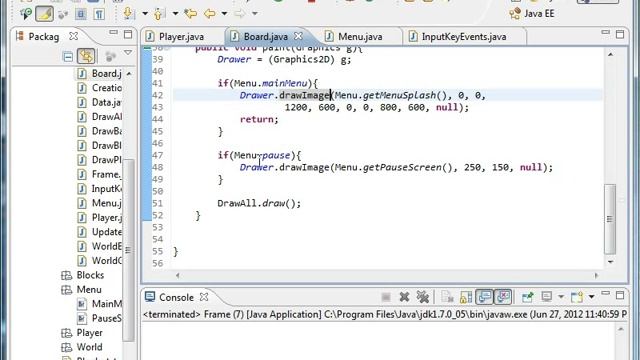Select Frame. file in Package Explorer
This screenshot has width=640, height=360.
100,174
